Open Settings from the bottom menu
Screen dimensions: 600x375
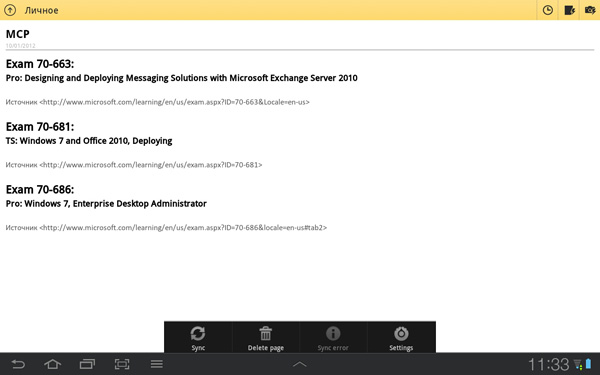point(401,338)
